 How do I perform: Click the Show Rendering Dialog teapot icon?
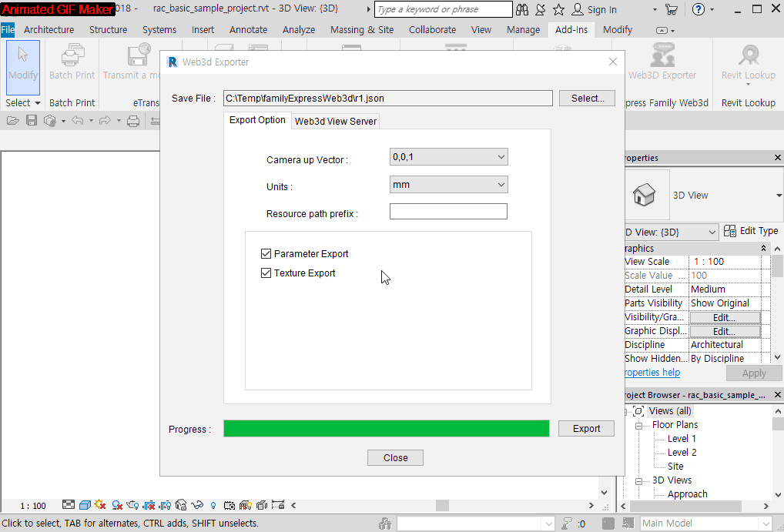coord(132,505)
